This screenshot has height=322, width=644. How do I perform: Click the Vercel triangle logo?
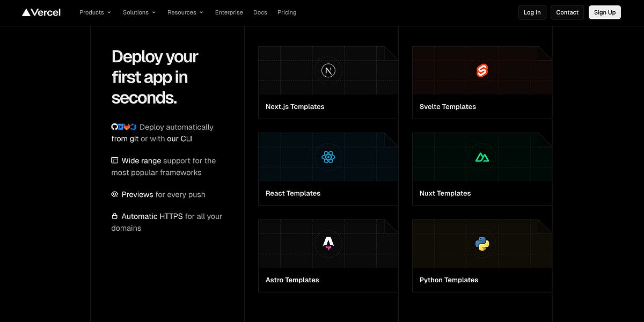tap(25, 12)
